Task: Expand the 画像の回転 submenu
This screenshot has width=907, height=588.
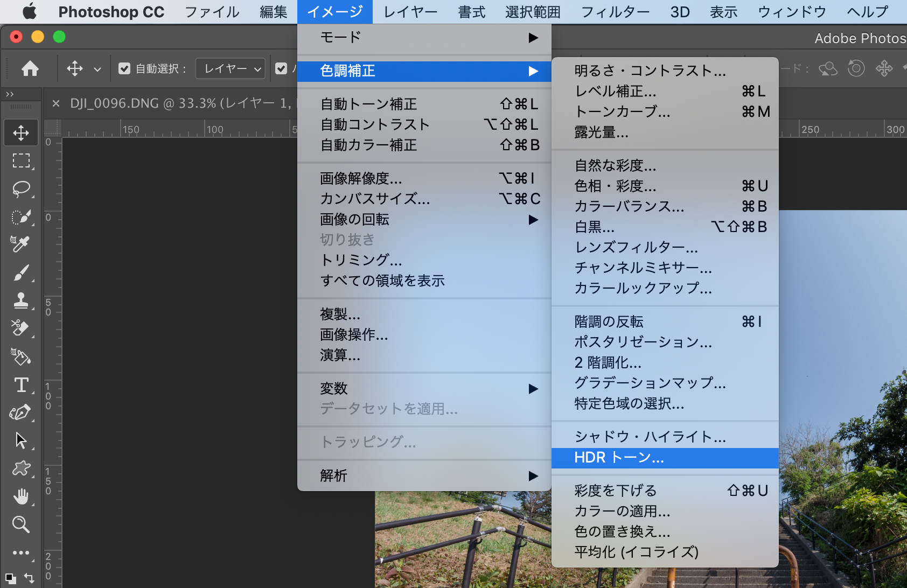Action: (x=424, y=219)
